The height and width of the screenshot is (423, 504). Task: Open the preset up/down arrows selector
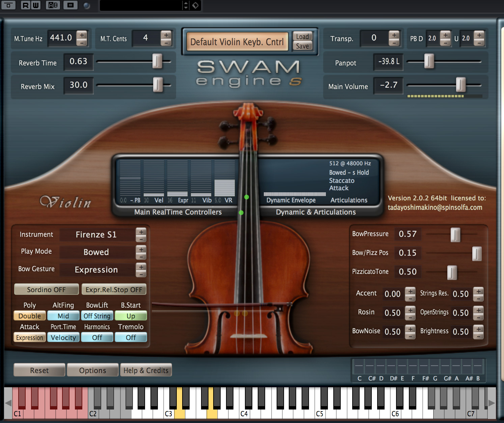(x=186, y=5)
